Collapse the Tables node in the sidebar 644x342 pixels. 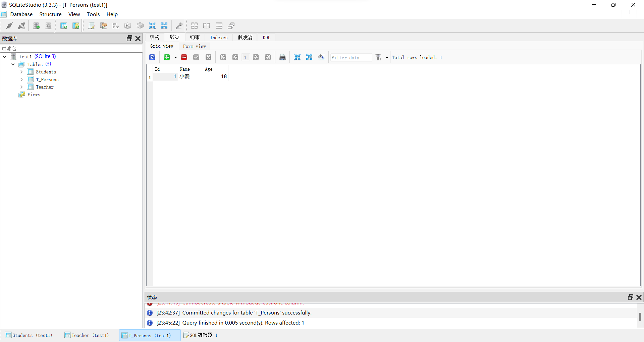(13, 64)
